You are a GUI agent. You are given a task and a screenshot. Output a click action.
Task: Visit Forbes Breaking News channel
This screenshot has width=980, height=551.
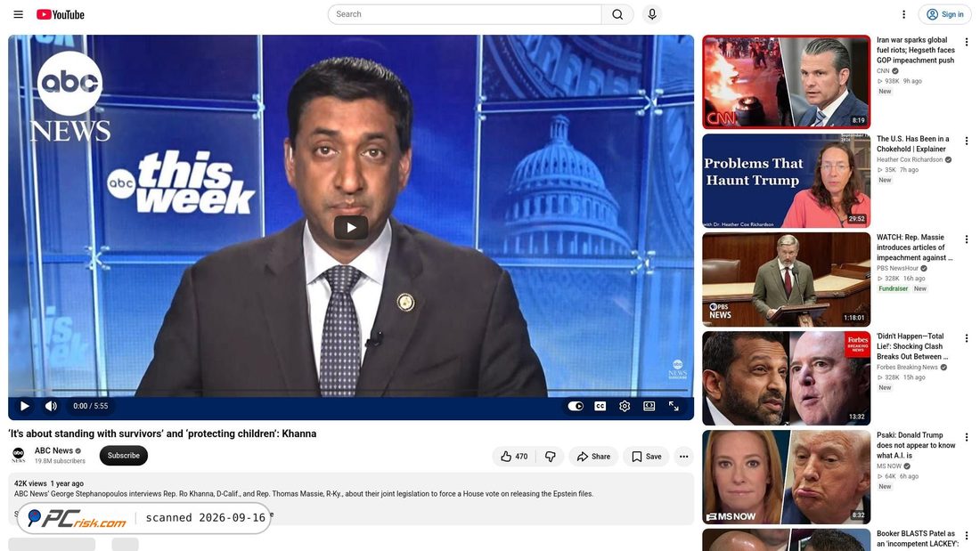click(907, 368)
